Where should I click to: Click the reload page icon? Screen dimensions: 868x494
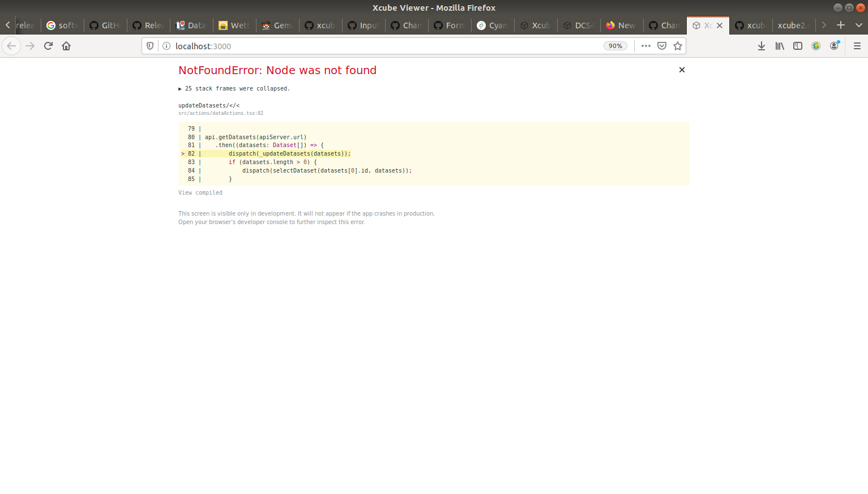point(48,46)
